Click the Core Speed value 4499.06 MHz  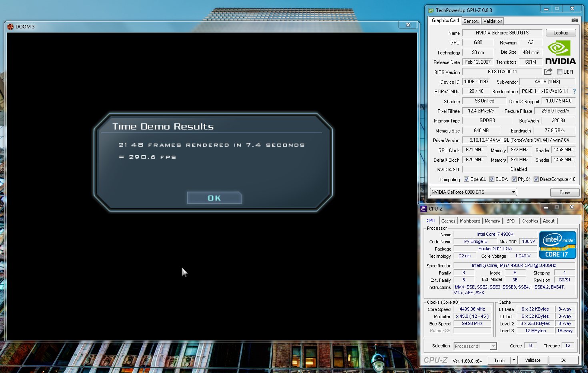[472, 309]
